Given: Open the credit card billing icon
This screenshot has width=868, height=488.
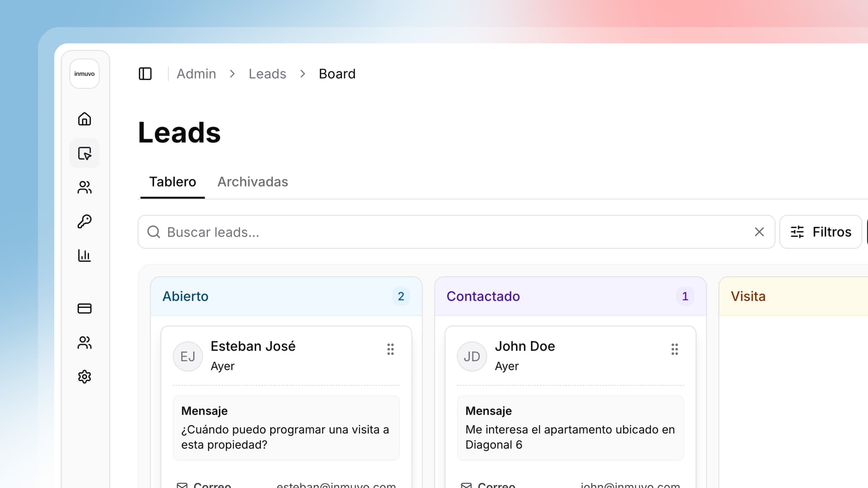Looking at the screenshot, I should [85, 309].
